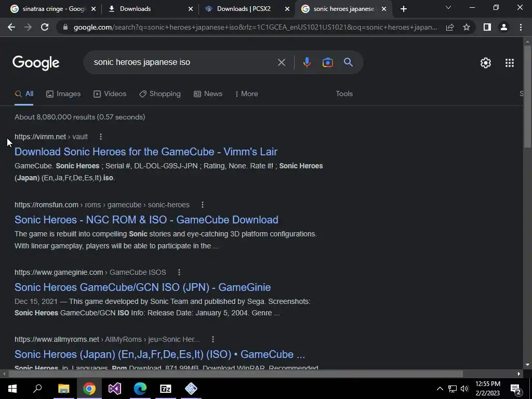
Task: Open Google quick settings gear
Action: tap(486, 63)
